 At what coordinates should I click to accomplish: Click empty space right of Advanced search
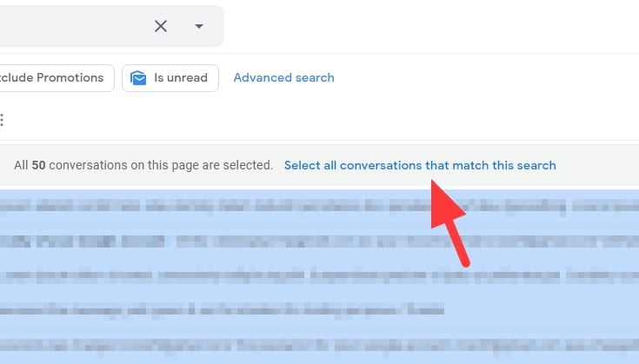487,78
